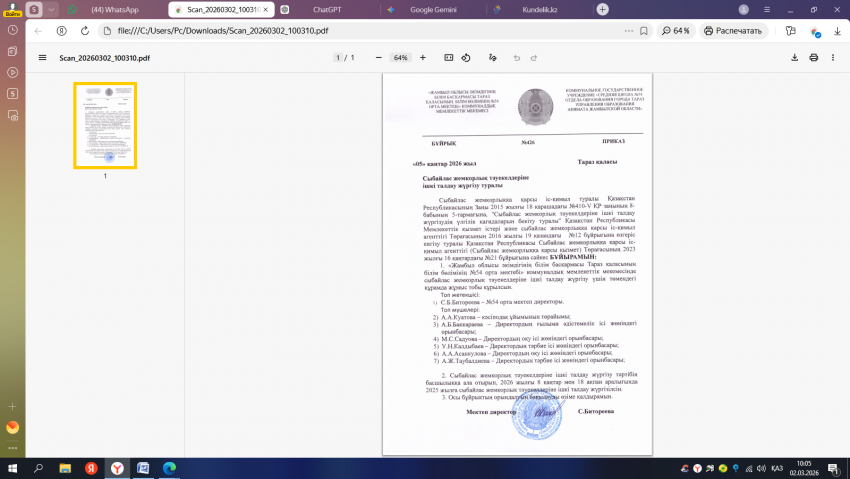Click the Yandex Я home icon
Screen dimensions: 850x479
[x=62, y=31]
